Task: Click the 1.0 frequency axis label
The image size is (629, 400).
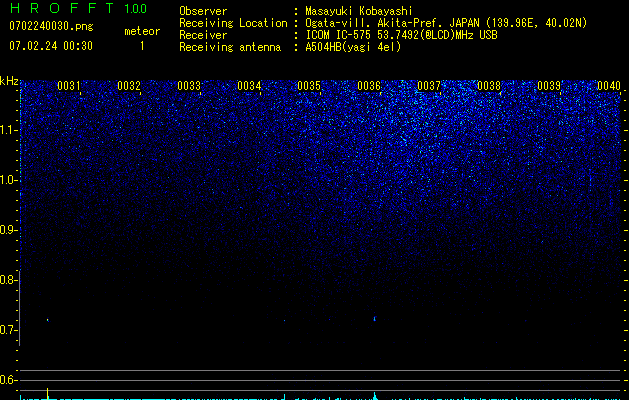Action: pos(8,180)
